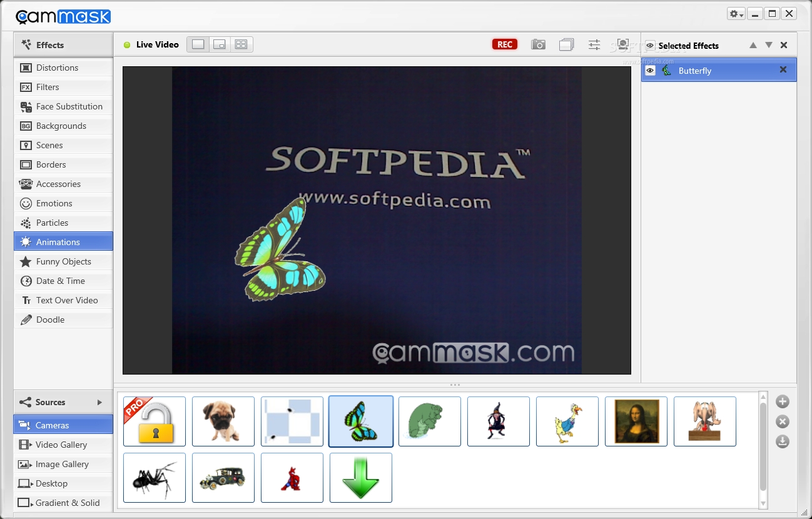Open the settings gear dropdown

736,14
